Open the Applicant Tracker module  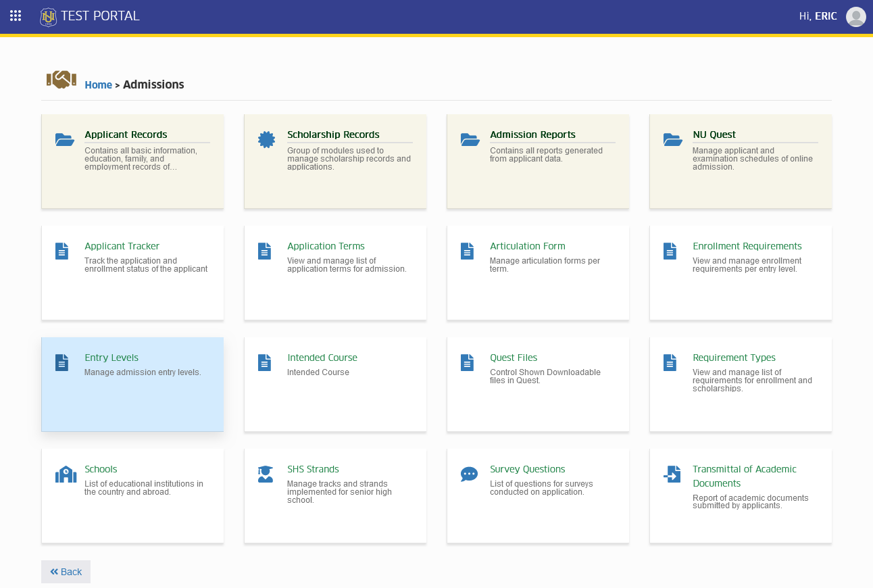coord(132,273)
